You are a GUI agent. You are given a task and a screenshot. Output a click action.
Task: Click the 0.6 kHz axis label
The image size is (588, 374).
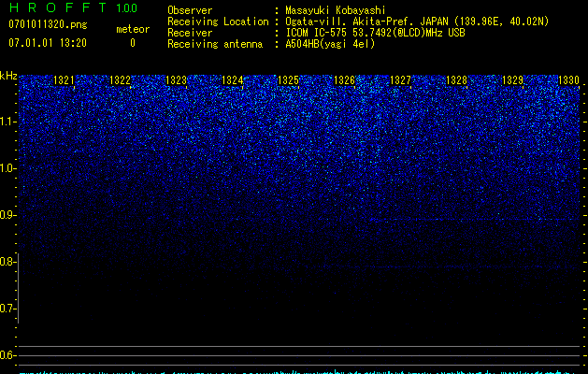[8, 355]
